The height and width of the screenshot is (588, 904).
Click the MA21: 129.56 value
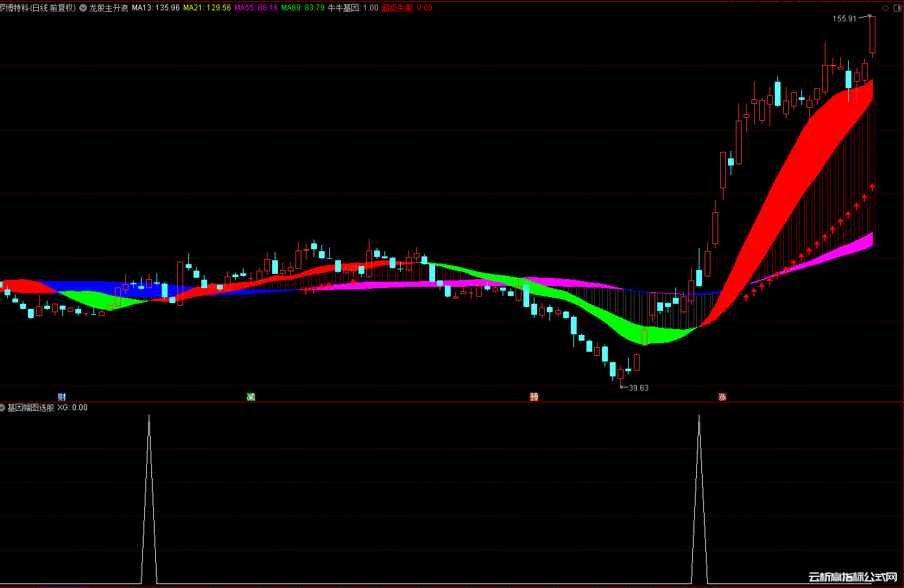[207, 8]
